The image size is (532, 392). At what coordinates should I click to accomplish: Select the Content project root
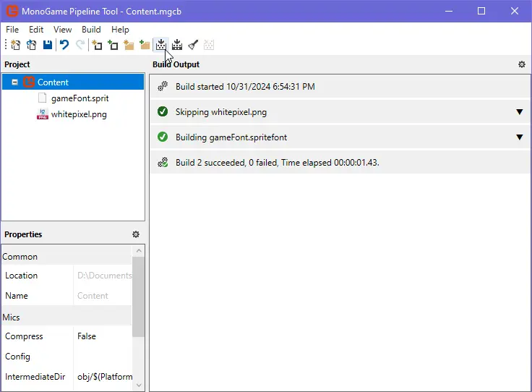(x=73, y=82)
